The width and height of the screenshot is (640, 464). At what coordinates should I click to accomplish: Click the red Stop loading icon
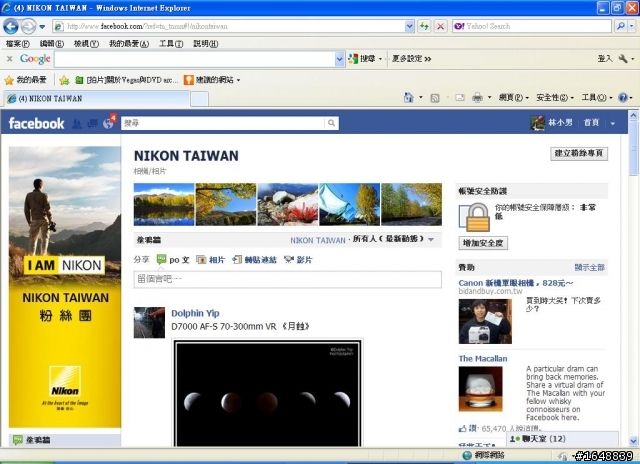[x=440, y=27]
